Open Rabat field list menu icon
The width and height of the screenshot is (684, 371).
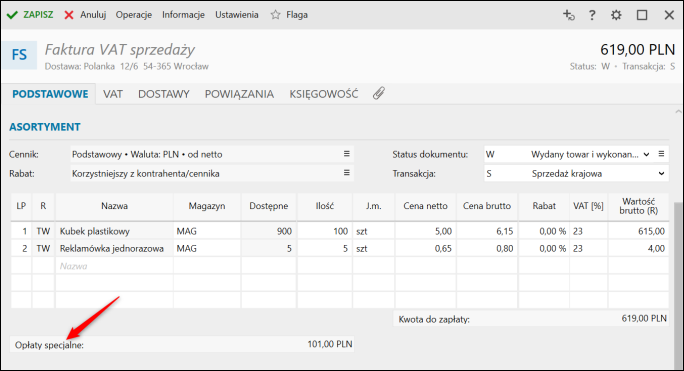[347, 173]
